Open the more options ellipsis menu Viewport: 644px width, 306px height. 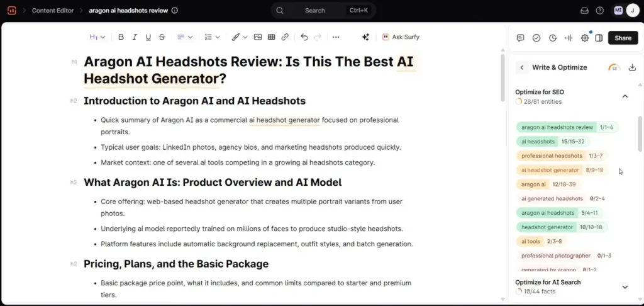point(336,37)
